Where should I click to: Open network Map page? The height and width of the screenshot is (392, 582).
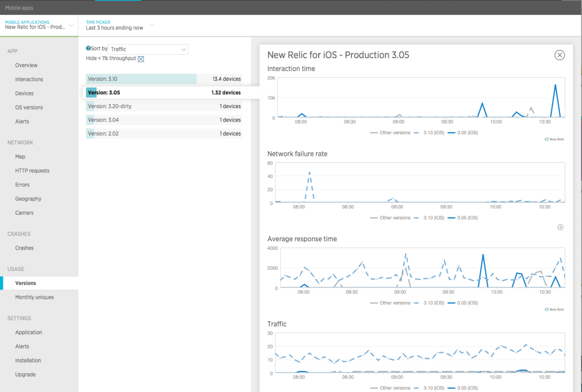tap(20, 157)
